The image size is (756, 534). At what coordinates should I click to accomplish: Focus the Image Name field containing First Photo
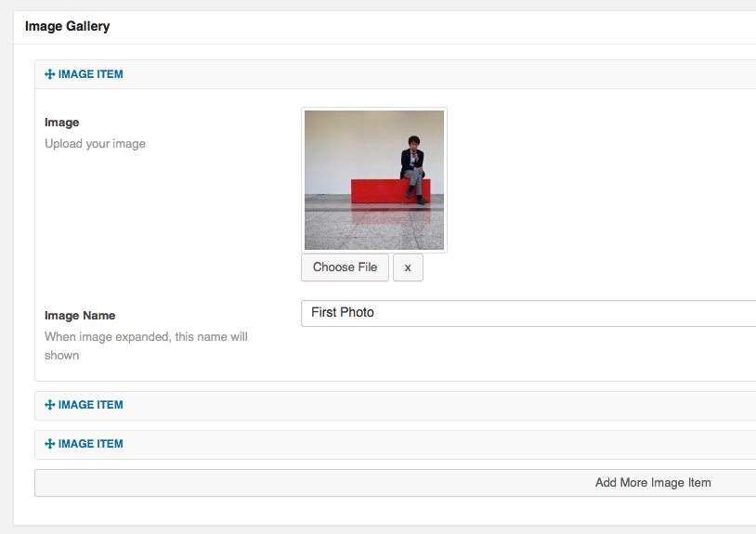click(529, 313)
